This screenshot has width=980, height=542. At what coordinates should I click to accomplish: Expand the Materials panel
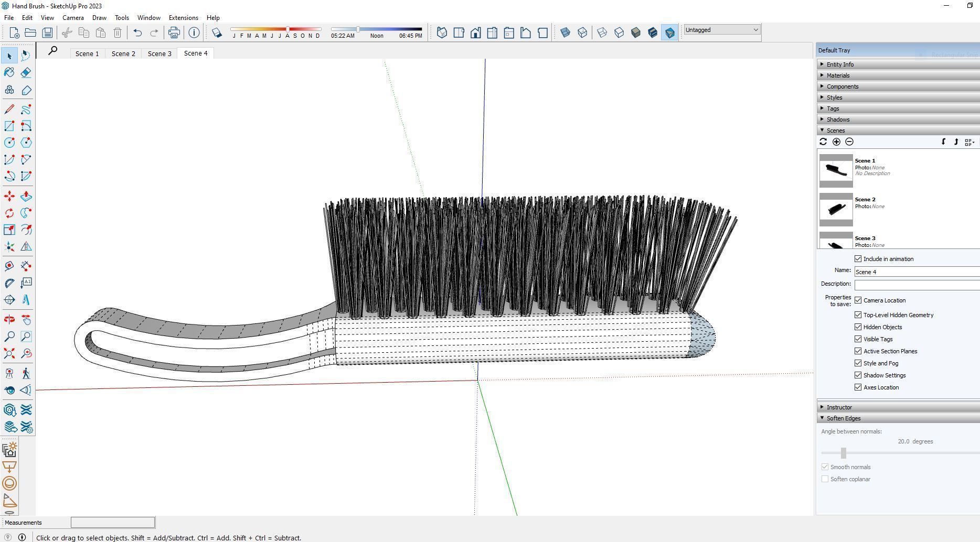coord(898,75)
